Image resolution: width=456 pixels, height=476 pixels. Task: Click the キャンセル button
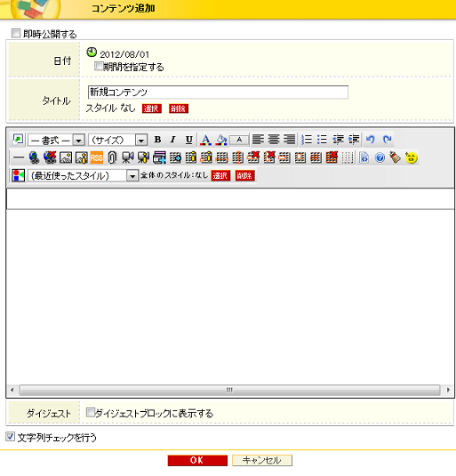pos(262,460)
